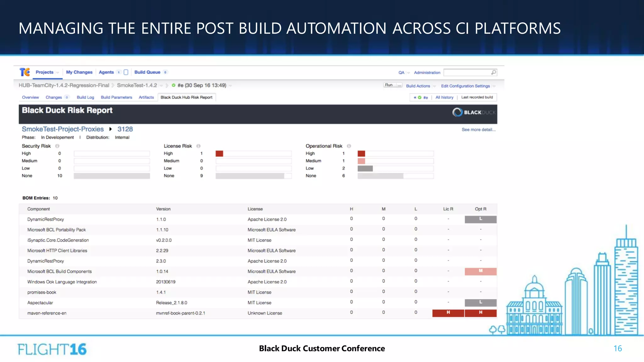The width and height of the screenshot is (644, 362).
Task: Click the Lic R 'H' badge for maven-reference-en
Action: [448, 313]
